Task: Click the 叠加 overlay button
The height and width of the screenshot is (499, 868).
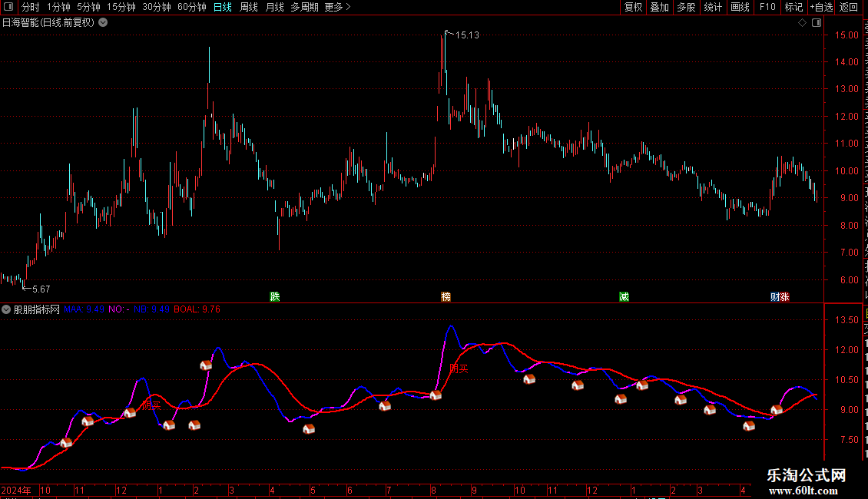Action: click(x=659, y=7)
